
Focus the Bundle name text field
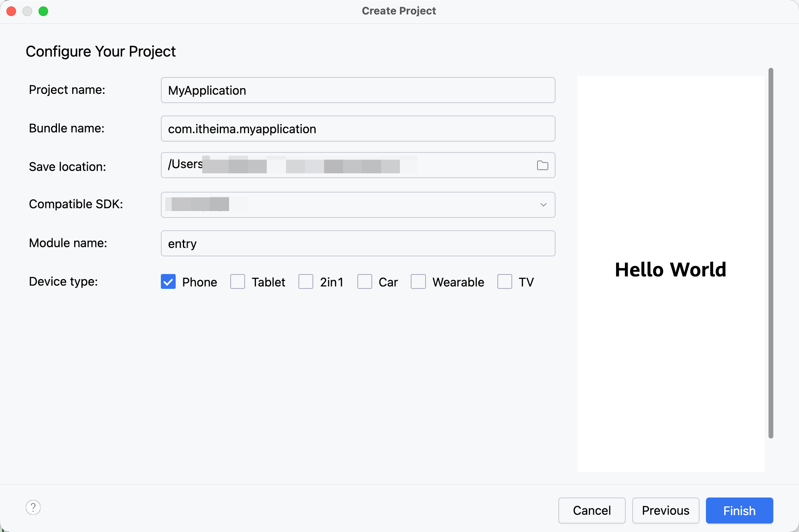(x=358, y=129)
